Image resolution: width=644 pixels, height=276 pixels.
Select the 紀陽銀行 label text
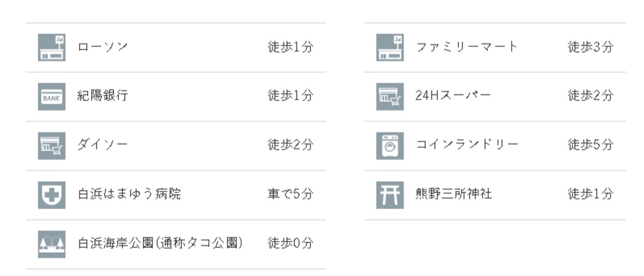[103, 96]
